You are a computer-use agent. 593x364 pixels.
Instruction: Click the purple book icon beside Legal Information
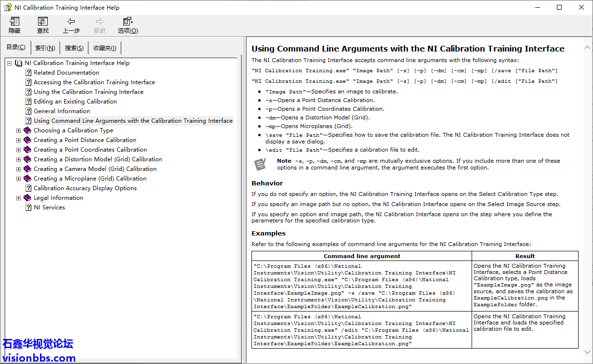click(27, 198)
